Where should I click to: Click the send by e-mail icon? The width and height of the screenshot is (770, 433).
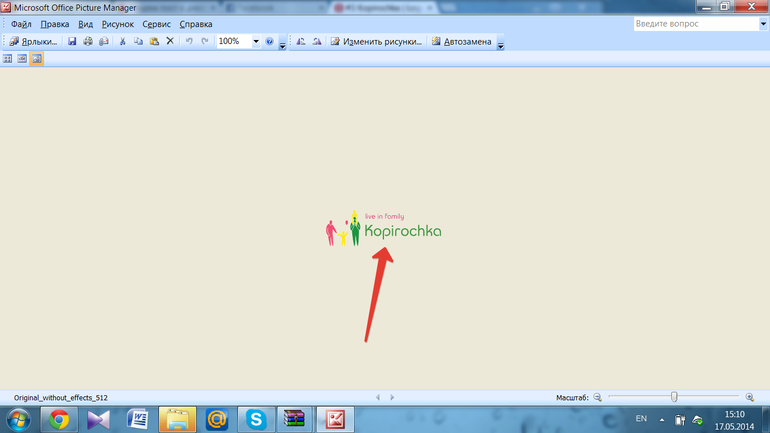click(x=104, y=42)
